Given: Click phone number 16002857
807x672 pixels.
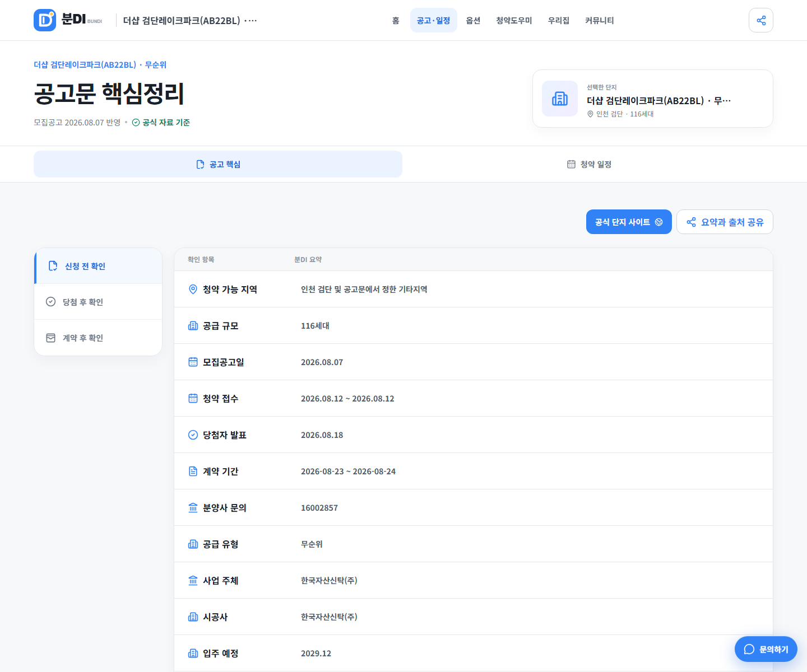Looking at the screenshot, I should 319,507.
